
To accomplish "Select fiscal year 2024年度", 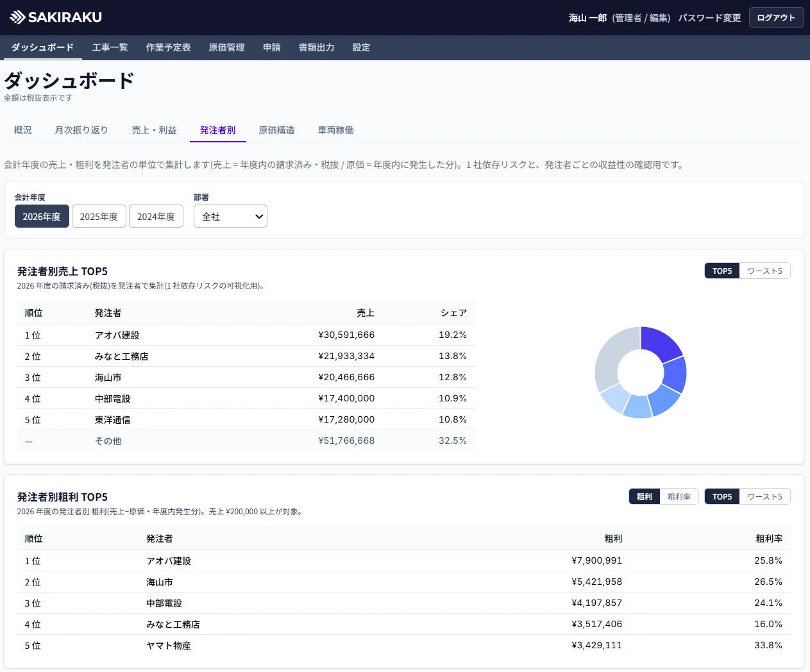I will coord(156,217).
